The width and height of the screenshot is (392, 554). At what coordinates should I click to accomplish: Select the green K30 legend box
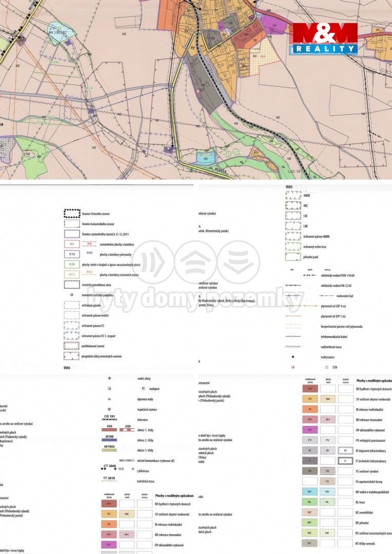[72, 264]
